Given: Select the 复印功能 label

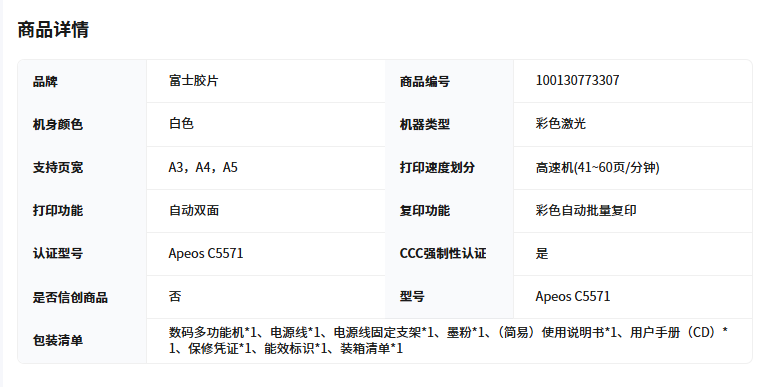Looking at the screenshot, I should pyautogui.click(x=425, y=210).
